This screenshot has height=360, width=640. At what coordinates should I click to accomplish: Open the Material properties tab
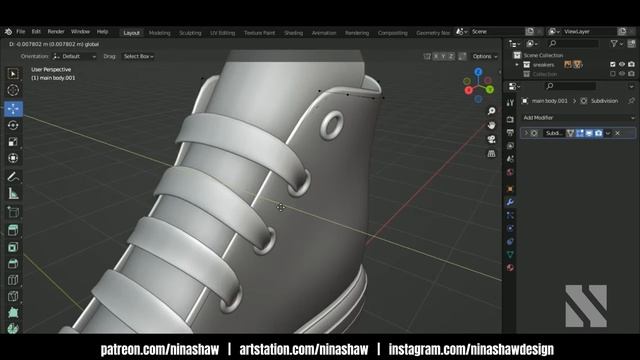coord(510,268)
